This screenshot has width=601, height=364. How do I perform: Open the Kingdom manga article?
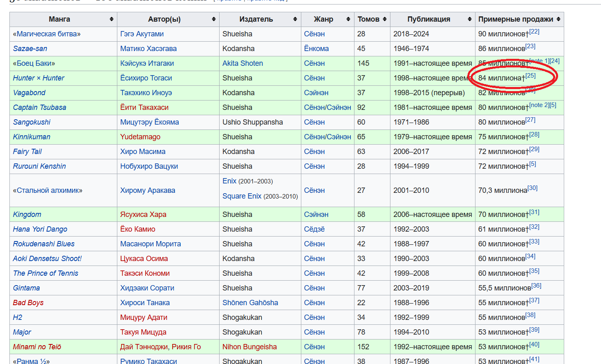[27, 214]
